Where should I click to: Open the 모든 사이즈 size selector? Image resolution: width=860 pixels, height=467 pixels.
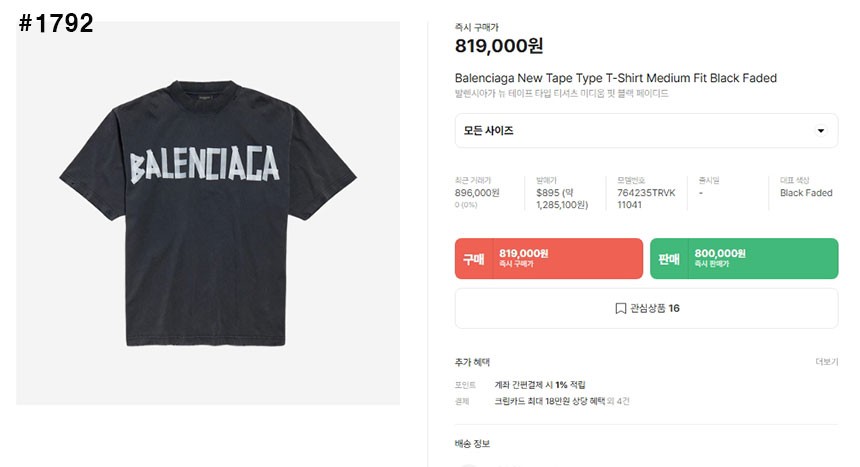coord(645,131)
